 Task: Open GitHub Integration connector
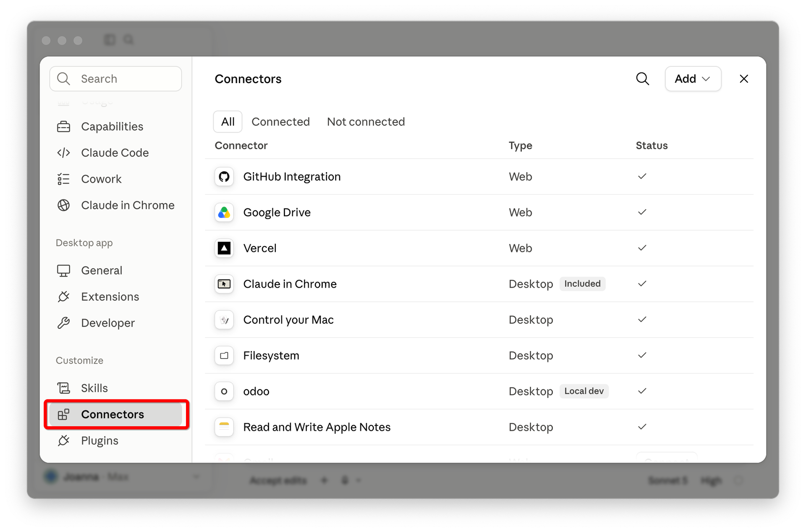tap(479, 177)
